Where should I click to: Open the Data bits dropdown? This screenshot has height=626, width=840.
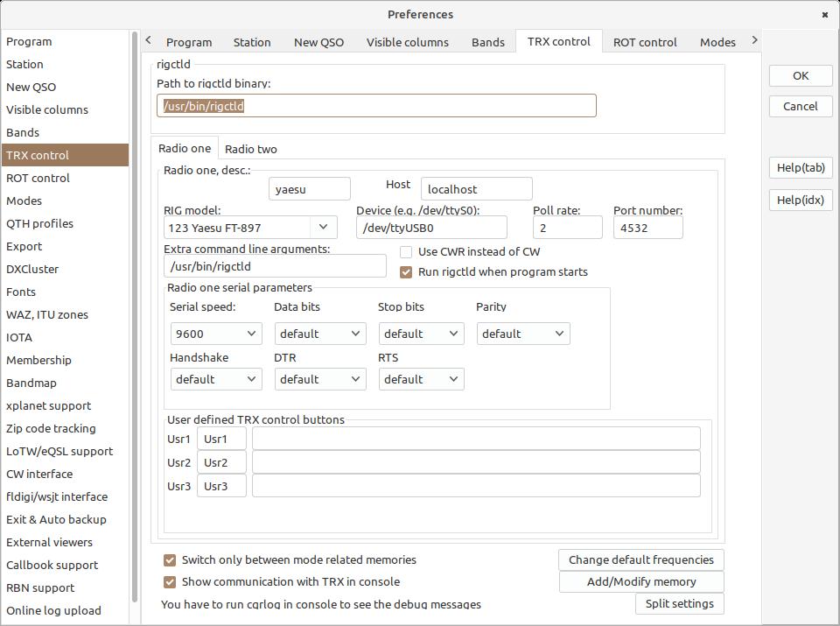pos(320,334)
